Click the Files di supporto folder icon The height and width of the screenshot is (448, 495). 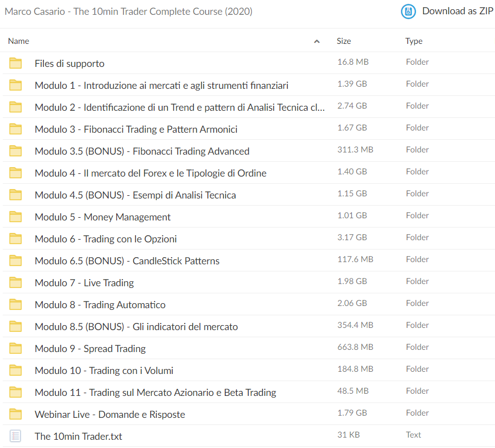pos(15,63)
